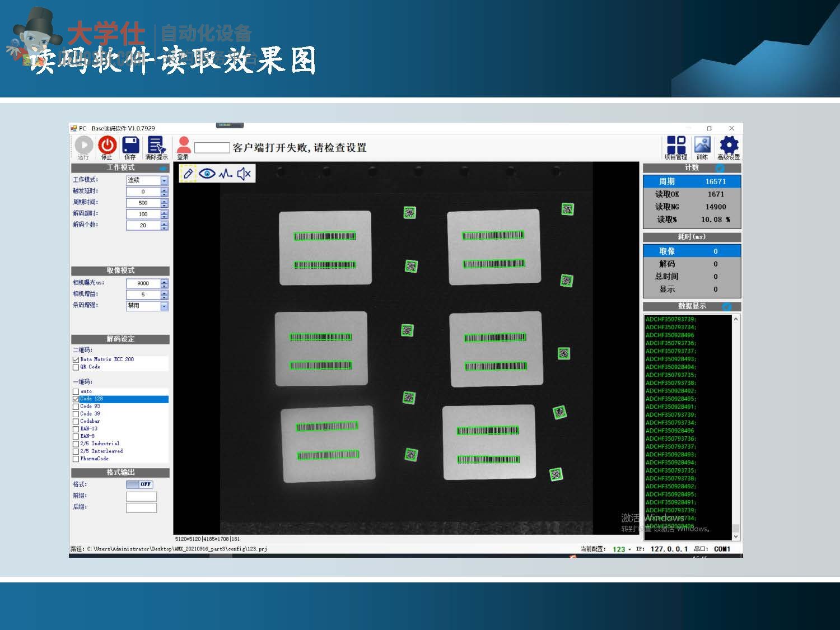Viewport: 840px width, 630px height.
Task: Click the 周期时间 spinner arrows
Action: 164,203
